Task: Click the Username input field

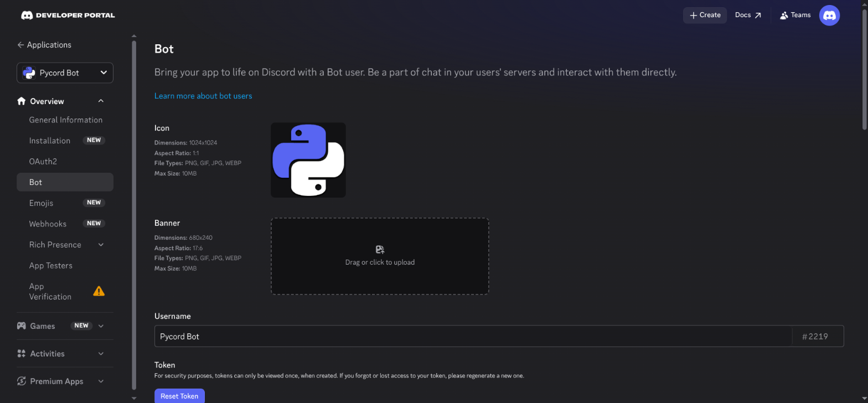Action: pos(473,336)
